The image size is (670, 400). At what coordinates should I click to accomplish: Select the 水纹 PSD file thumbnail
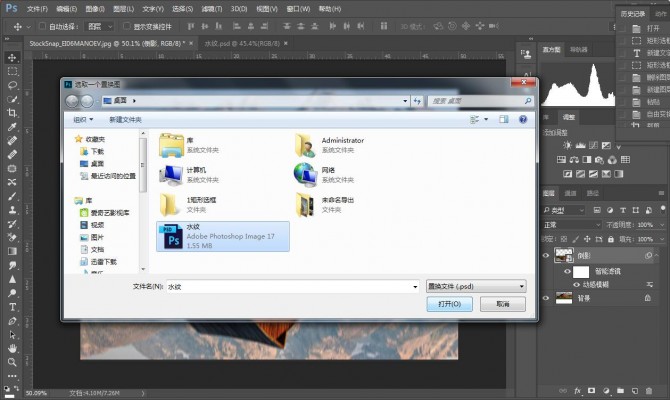click(x=171, y=237)
